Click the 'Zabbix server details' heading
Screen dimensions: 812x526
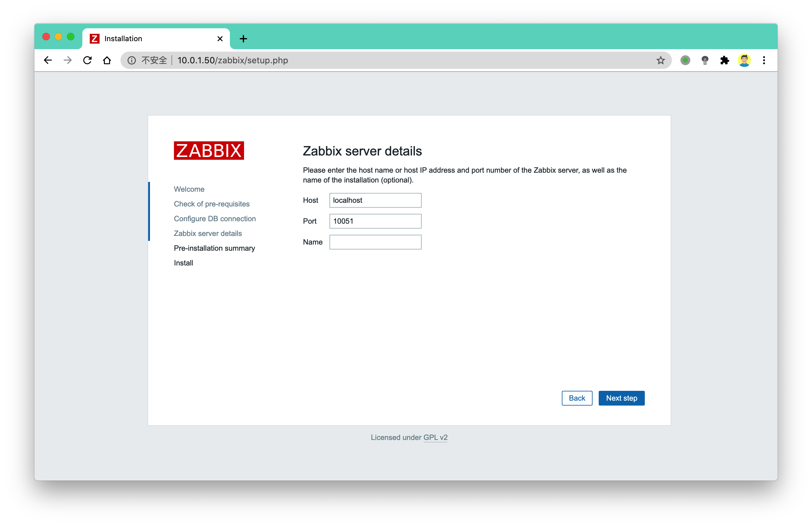(362, 151)
